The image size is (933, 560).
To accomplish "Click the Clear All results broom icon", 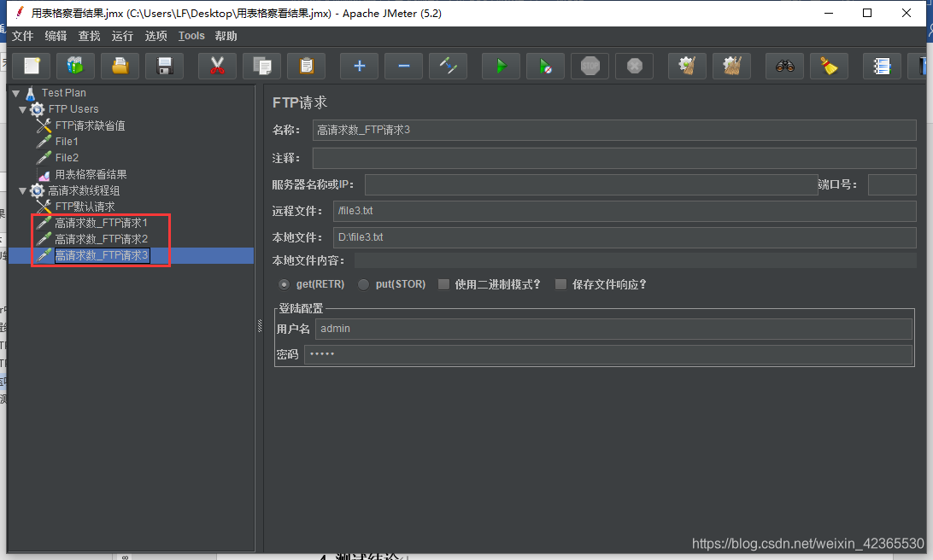I will [731, 66].
